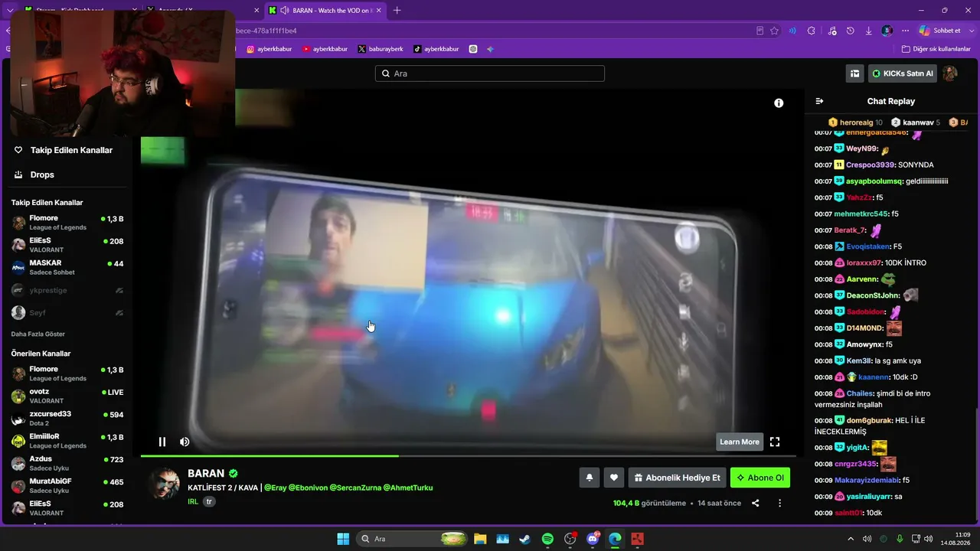Click Abonelik Hediye Et button
The height and width of the screenshot is (551, 980).
coord(678,478)
